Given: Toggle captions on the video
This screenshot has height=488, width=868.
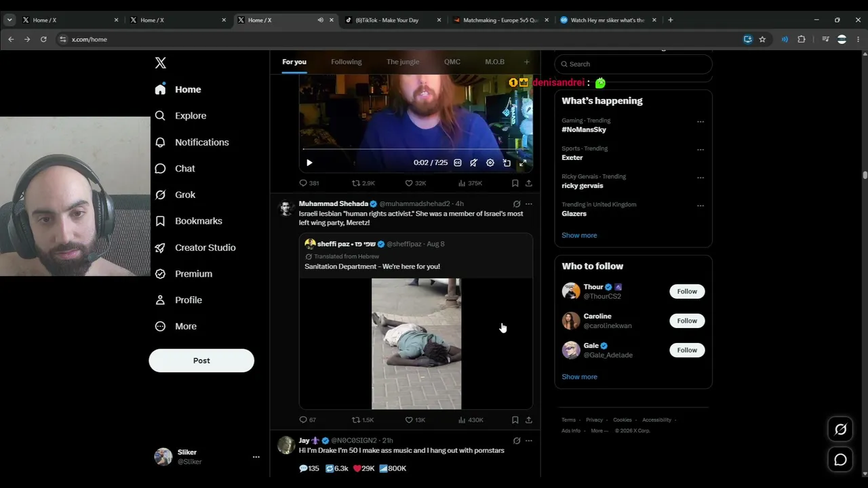Looking at the screenshot, I should tap(458, 163).
